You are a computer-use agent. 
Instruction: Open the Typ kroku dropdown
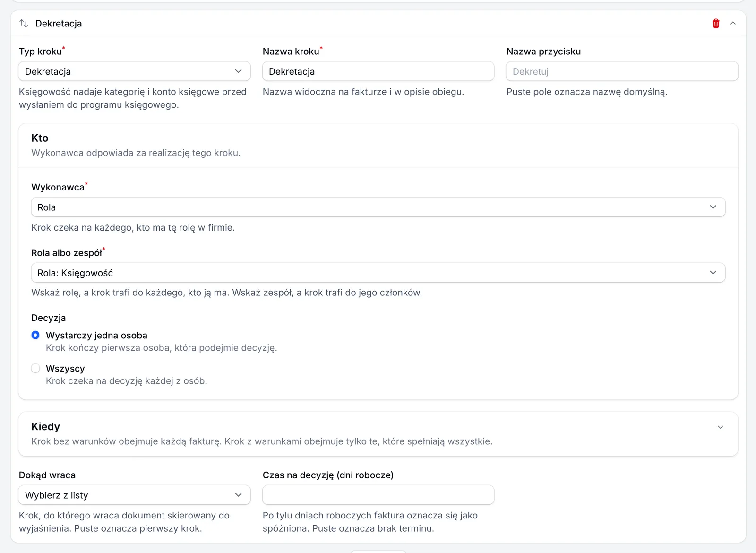(134, 71)
